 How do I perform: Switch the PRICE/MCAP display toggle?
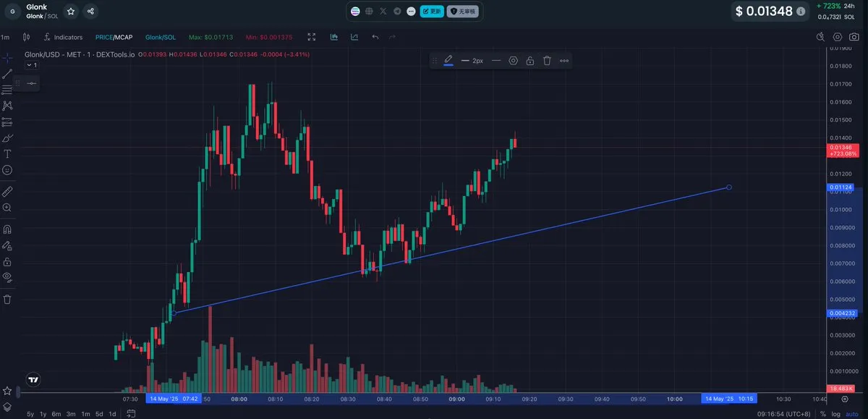114,37
